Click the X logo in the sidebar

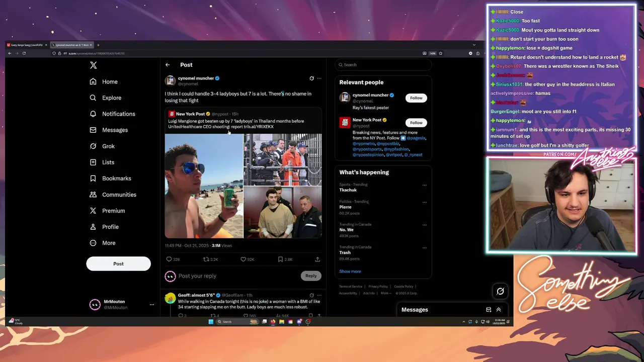(x=93, y=65)
